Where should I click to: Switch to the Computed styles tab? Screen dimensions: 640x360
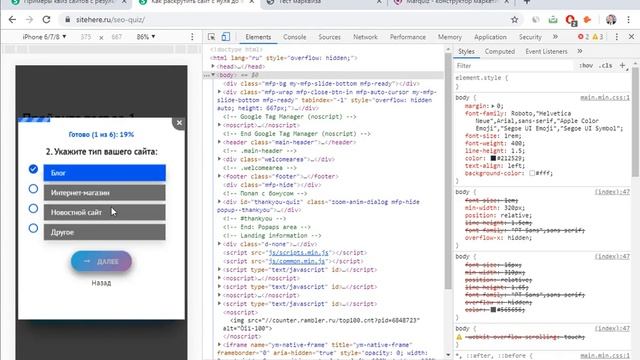(500, 51)
